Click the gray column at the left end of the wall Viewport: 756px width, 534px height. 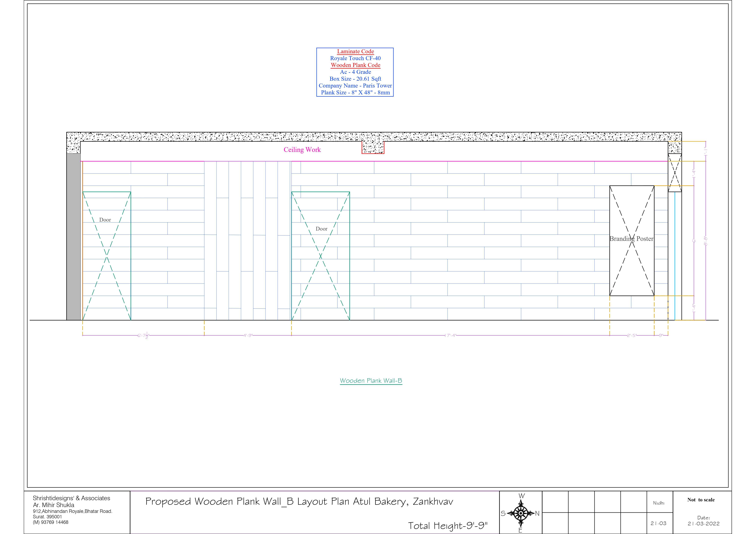[x=73, y=237]
